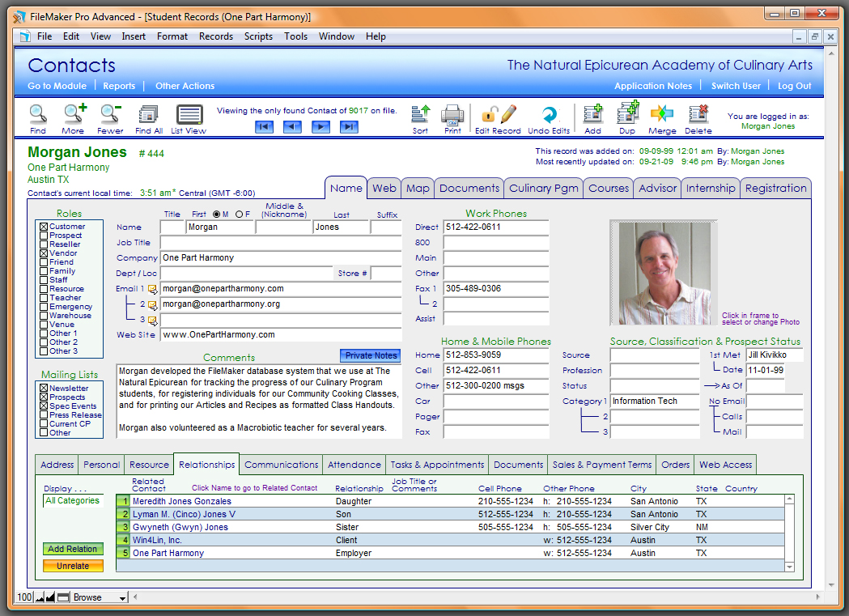Go to last record arrow
This screenshot has width=849, height=616.
click(x=349, y=126)
